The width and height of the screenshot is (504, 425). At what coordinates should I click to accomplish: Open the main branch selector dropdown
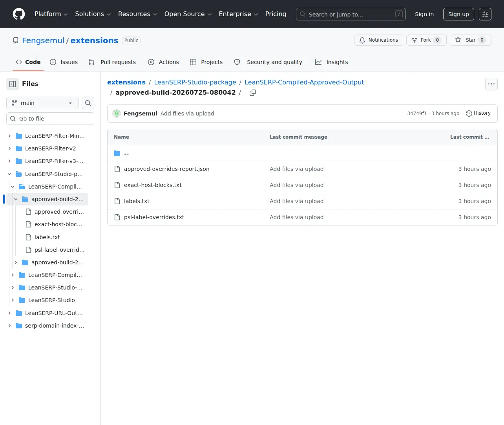[42, 103]
